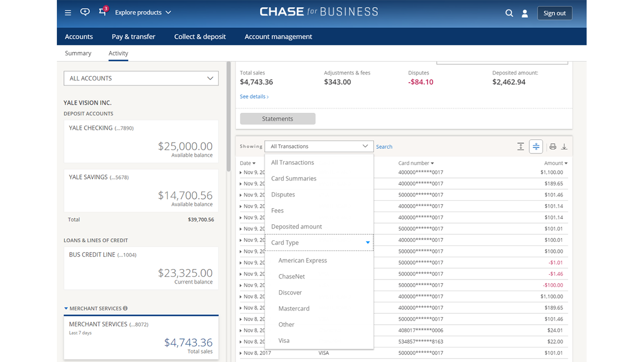This screenshot has height=362, width=644.
Task: Sort by Card number column header
Action: (x=416, y=163)
